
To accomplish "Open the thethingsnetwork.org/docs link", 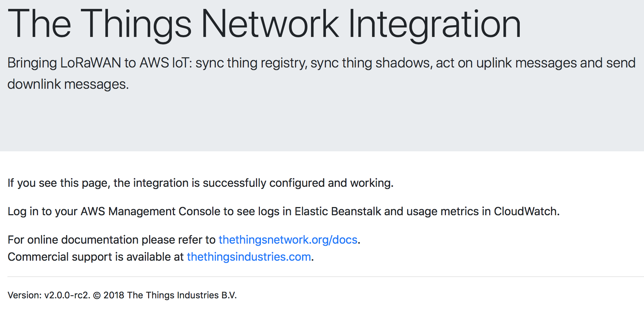I will pyautogui.click(x=288, y=240).
